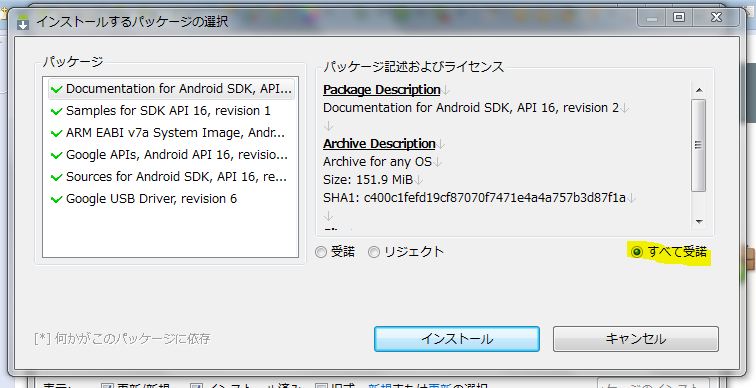Click the description pane scrollbar thumb
The width and height of the screenshot is (756, 388).
pyautogui.click(x=699, y=145)
